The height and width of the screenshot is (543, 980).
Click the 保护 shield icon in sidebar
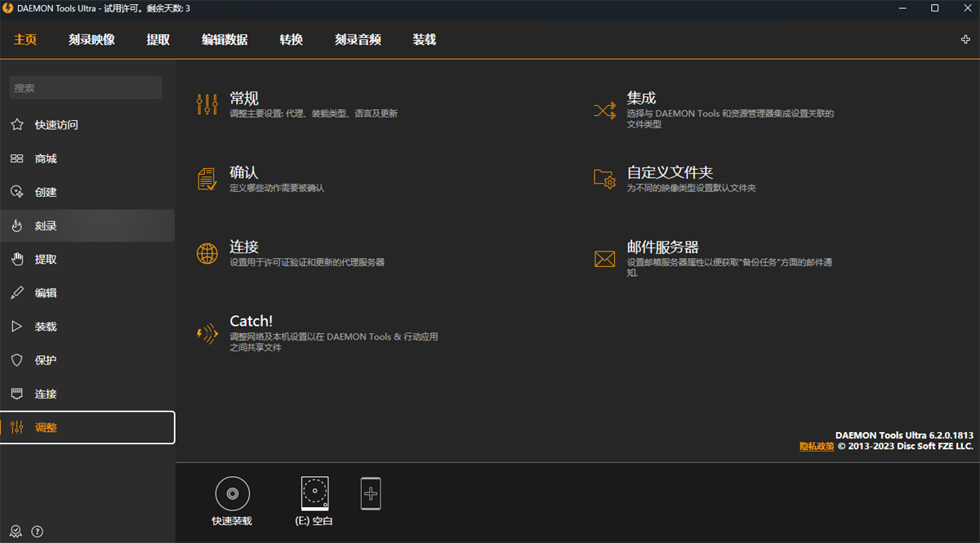tap(17, 360)
